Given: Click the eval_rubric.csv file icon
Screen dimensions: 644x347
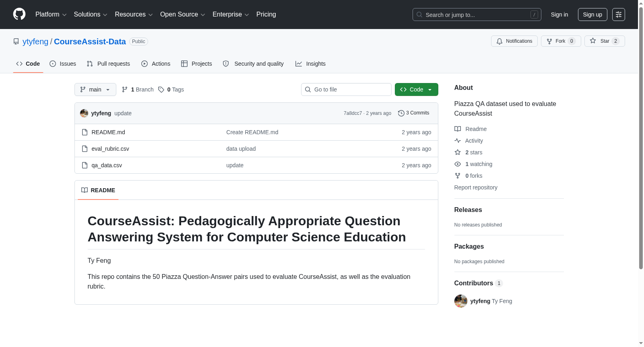Looking at the screenshot, I should point(85,149).
